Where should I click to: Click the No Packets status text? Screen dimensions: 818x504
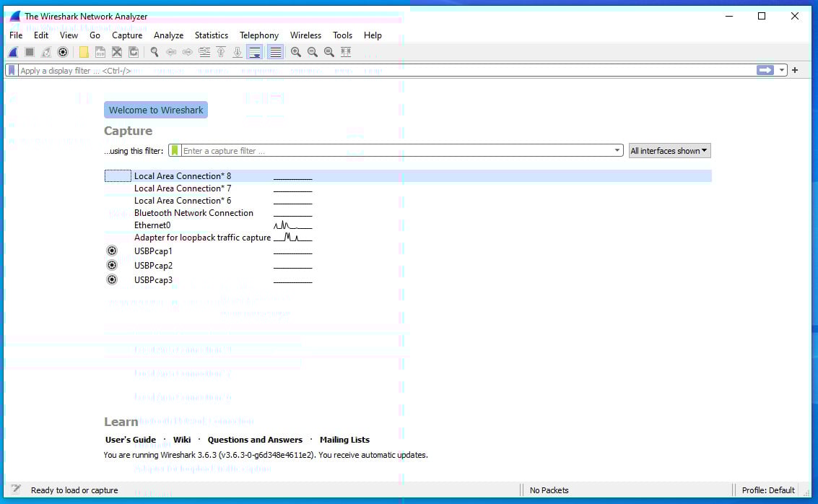(x=549, y=490)
